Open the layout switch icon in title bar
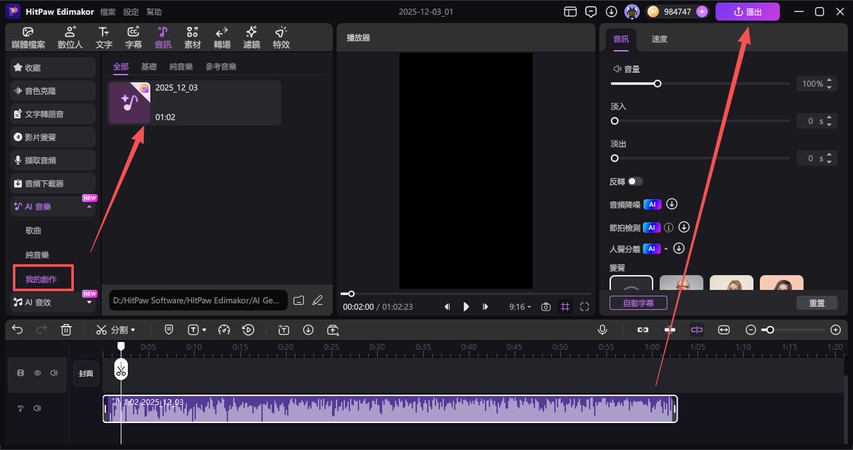This screenshot has width=853, height=450. click(570, 11)
